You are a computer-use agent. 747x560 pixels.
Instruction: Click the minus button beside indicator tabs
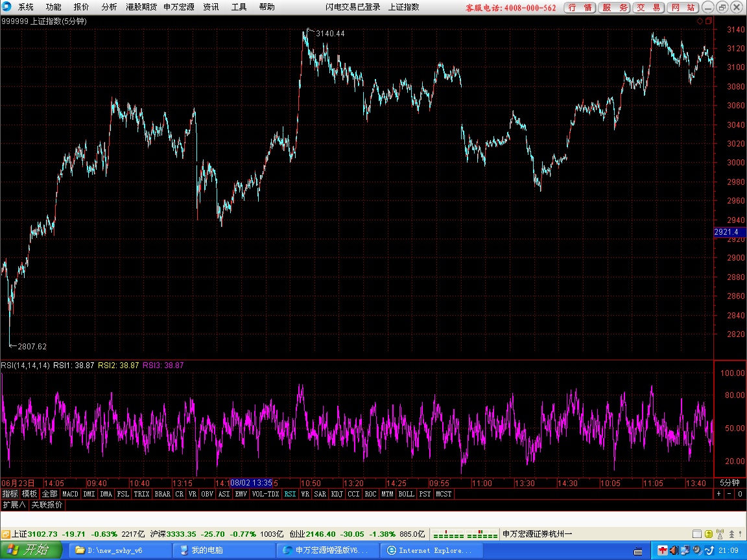click(x=729, y=494)
